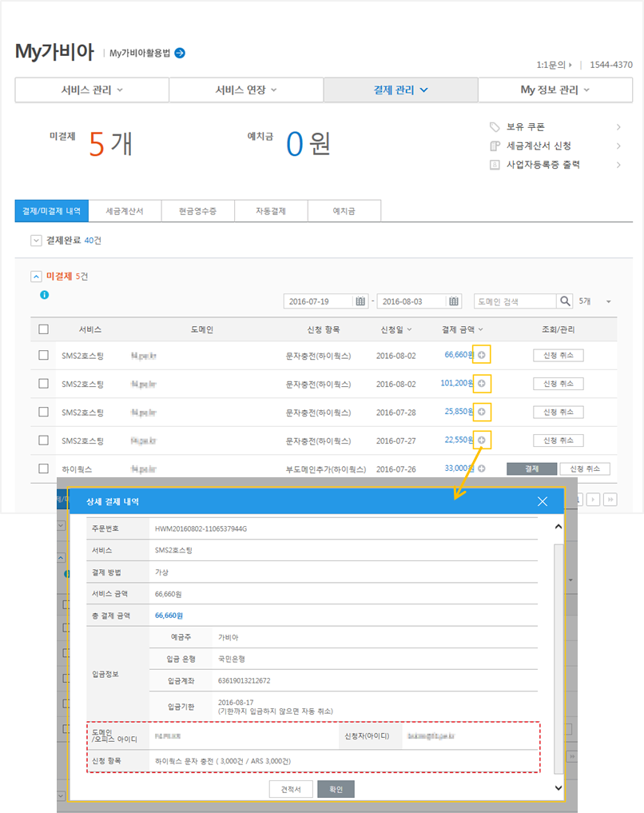Image resolution: width=644 pixels, height=813 pixels.
Task: Expand the 결제완료 40건 section
Action: click(37, 241)
